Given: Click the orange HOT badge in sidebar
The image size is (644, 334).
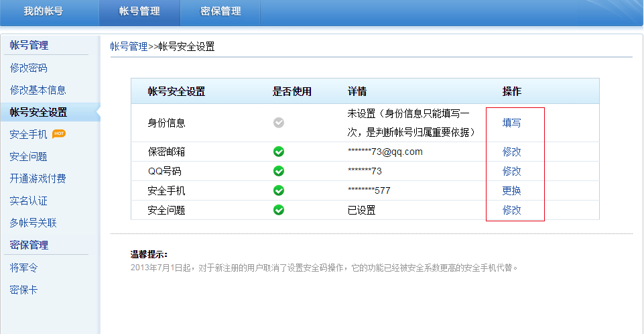Looking at the screenshot, I should [x=59, y=133].
